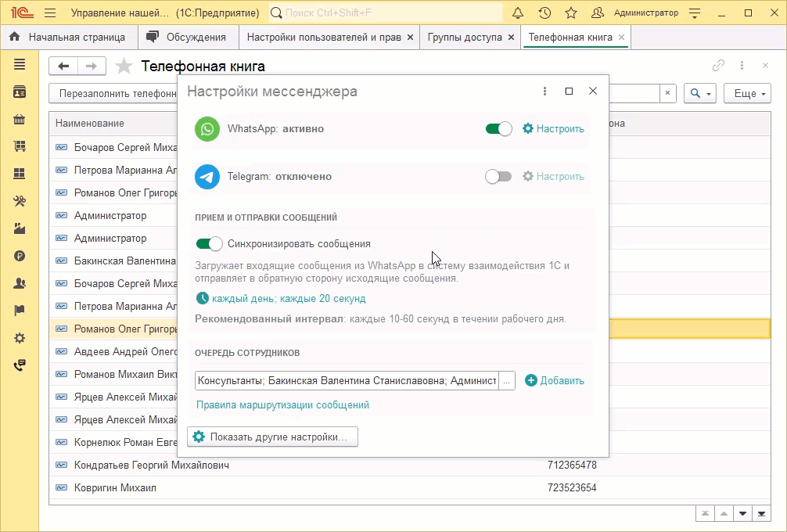Open the search magnifier dropdown

[699, 94]
